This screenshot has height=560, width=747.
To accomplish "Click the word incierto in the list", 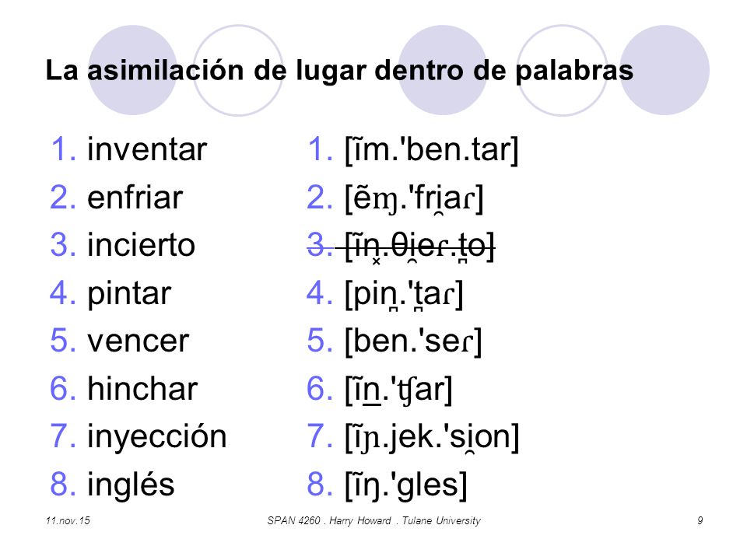I will [x=141, y=245].
